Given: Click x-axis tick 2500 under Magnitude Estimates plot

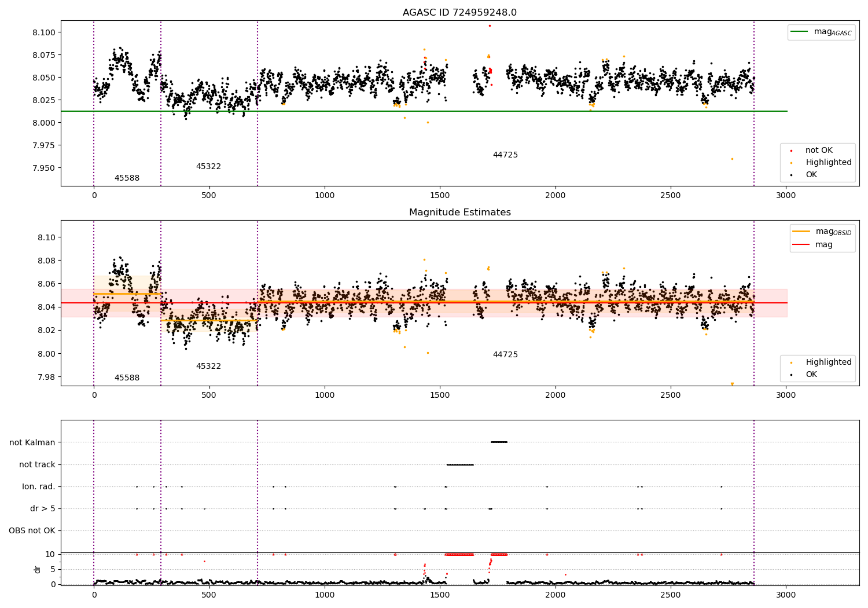Looking at the screenshot, I should pos(671,395).
